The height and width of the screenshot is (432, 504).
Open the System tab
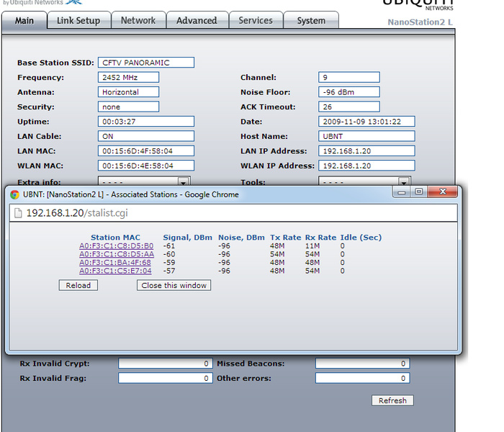[x=311, y=21]
